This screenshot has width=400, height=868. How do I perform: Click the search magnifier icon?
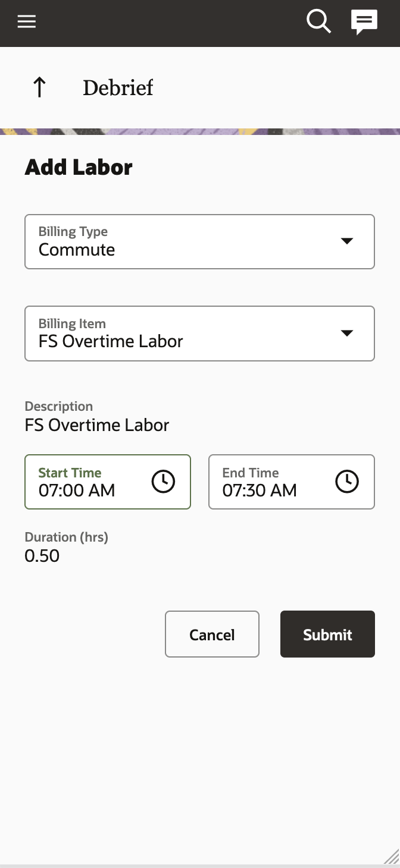pyautogui.click(x=318, y=22)
